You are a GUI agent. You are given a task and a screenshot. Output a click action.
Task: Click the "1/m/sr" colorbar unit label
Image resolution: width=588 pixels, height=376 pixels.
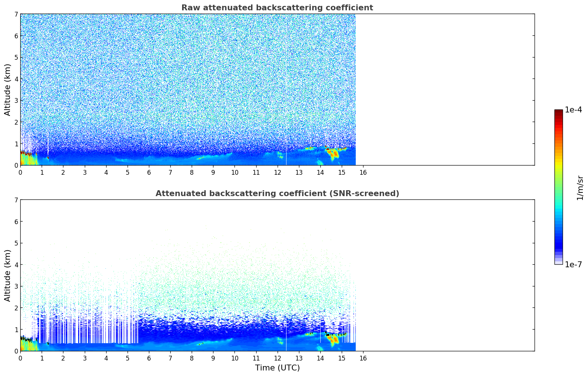580,188
